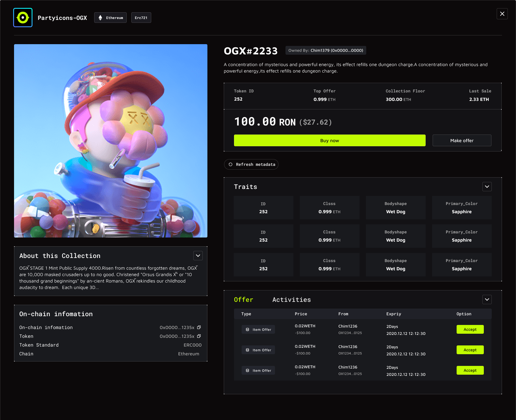Image resolution: width=516 pixels, height=420 pixels.
Task: Open the OGX#2233 artwork image
Action: pos(111,141)
